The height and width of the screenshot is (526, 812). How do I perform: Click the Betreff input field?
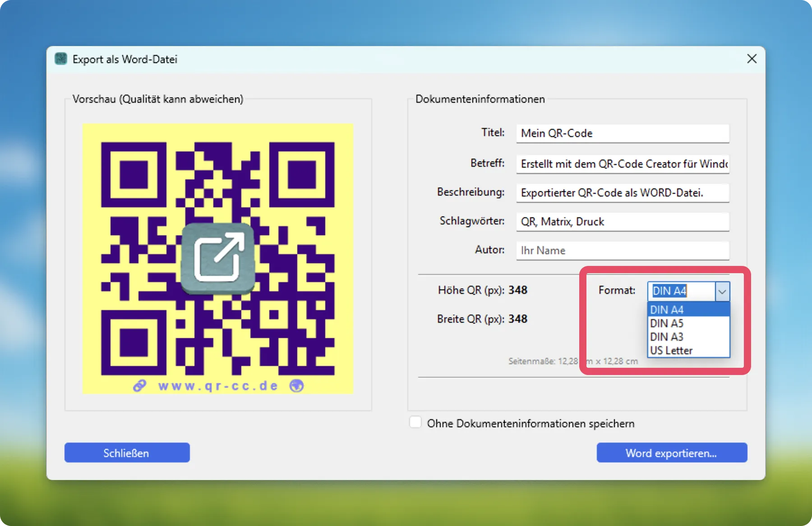tap(623, 164)
